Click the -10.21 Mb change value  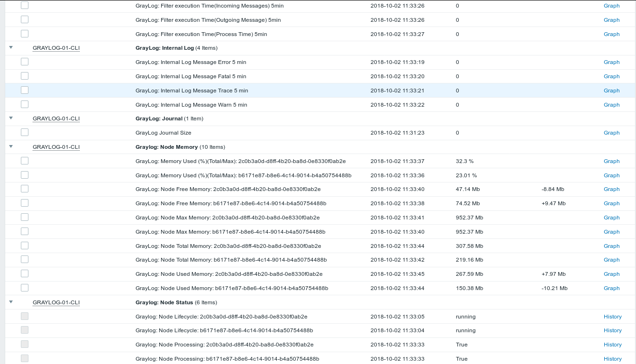pos(554,288)
